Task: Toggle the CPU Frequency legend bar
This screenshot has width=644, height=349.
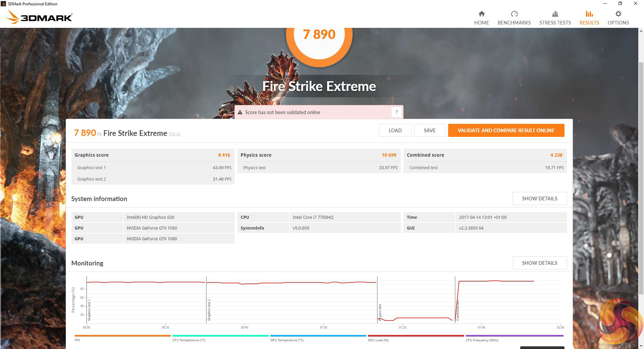Action: point(514,336)
